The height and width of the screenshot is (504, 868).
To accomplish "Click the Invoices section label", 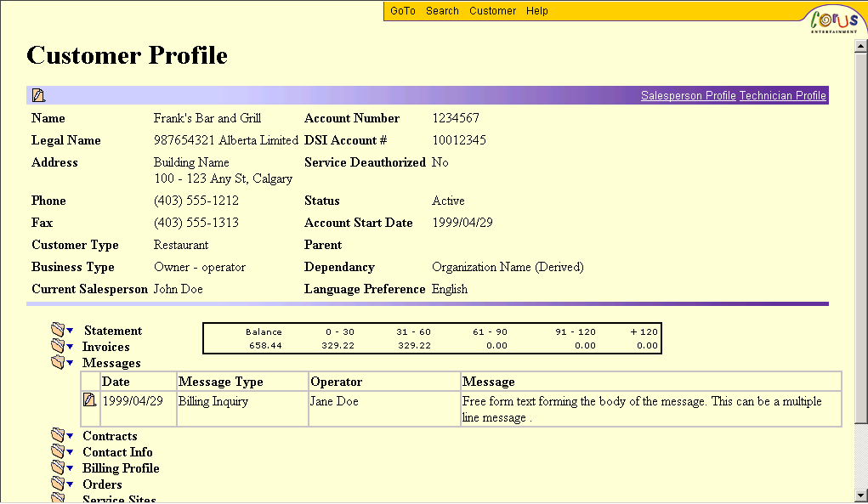I will point(105,347).
